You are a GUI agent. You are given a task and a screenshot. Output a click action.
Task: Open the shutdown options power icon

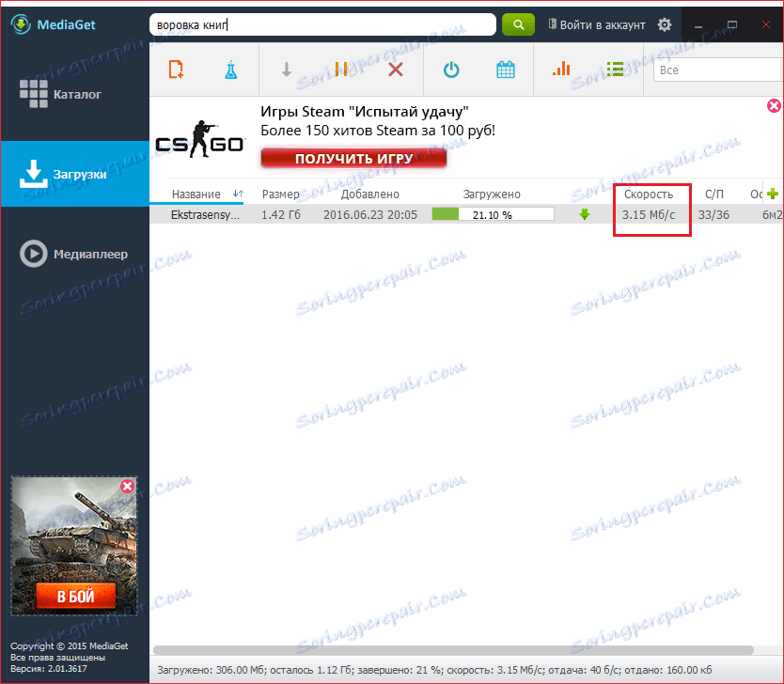tap(450, 69)
